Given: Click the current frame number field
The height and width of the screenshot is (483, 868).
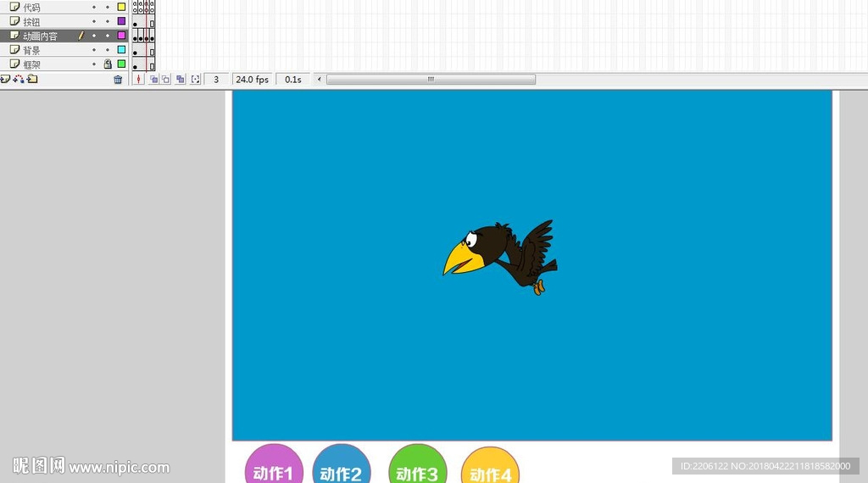Looking at the screenshot, I should tap(216, 80).
